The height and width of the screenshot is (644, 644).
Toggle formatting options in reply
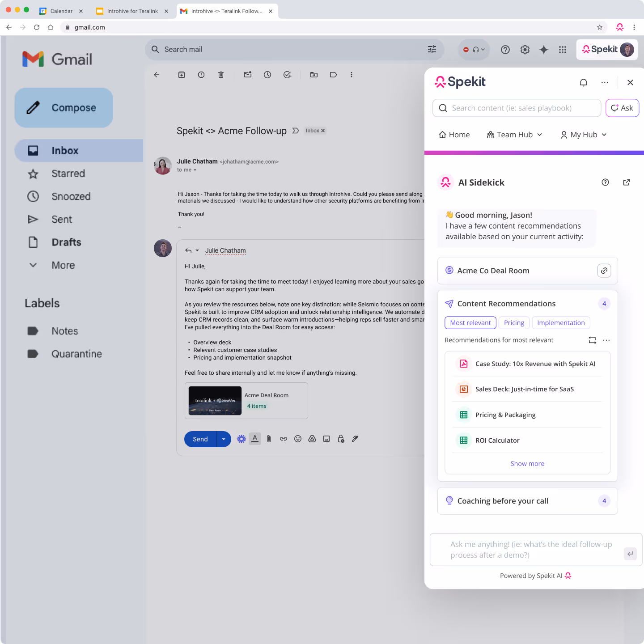pyautogui.click(x=255, y=439)
